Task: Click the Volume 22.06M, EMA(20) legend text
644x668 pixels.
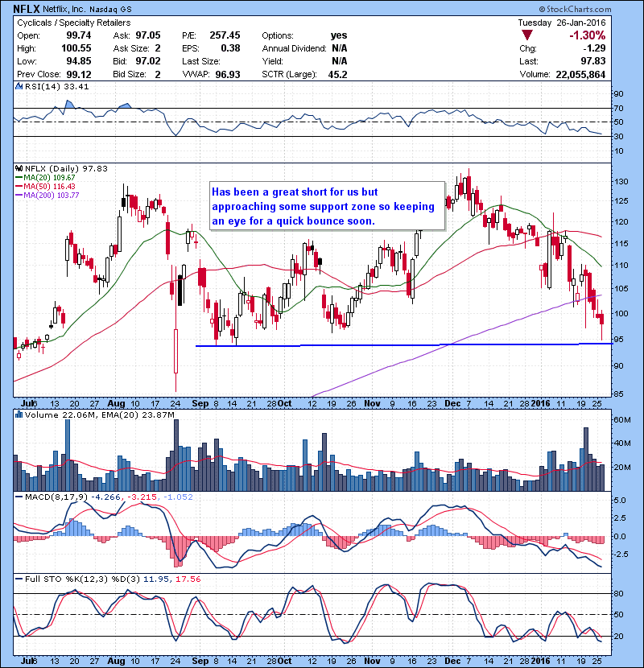Action: pyautogui.click(x=99, y=414)
